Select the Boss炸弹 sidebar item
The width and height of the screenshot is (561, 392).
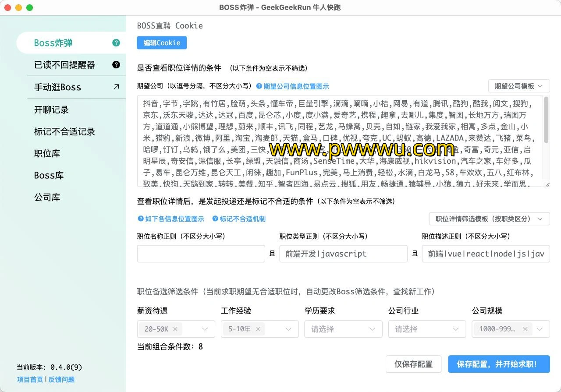(x=71, y=43)
